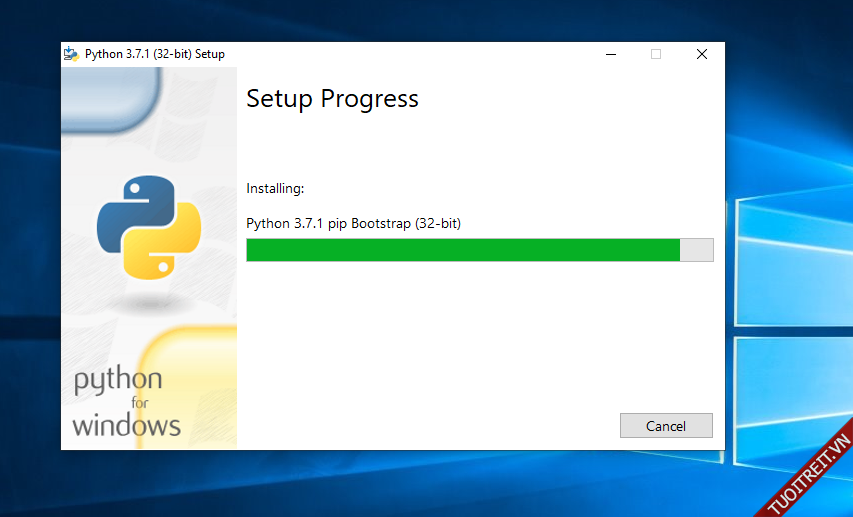
Task: Click the word 'windows' in sidebar branding
Action: (x=126, y=424)
